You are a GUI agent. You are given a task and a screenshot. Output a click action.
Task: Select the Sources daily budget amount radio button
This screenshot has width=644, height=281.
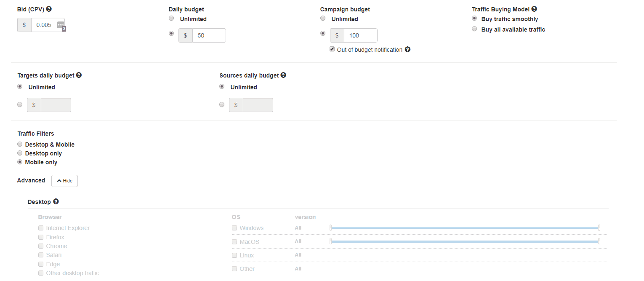click(x=222, y=104)
